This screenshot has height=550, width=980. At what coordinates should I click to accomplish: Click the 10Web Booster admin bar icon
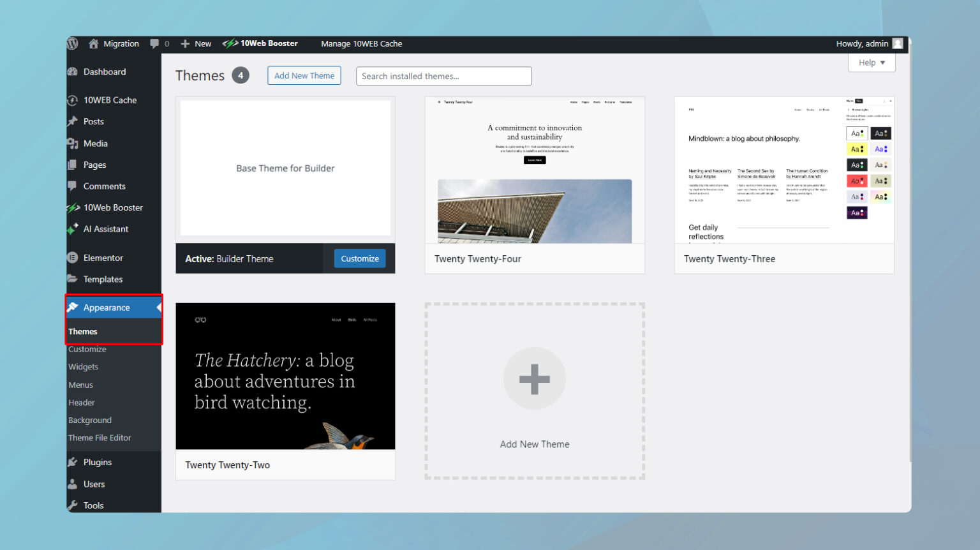click(x=230, y=43)
